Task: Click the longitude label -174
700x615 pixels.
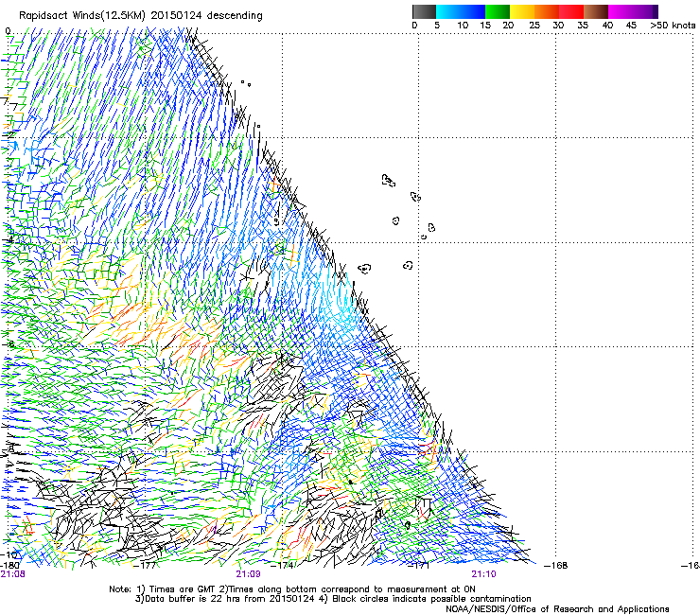Action: click(283, 566)
